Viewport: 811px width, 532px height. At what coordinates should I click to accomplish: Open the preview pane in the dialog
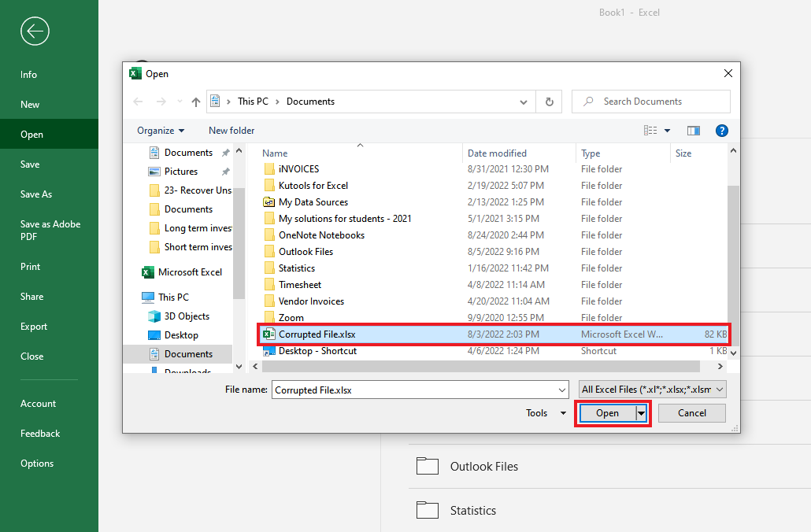(x=693, y=130)
